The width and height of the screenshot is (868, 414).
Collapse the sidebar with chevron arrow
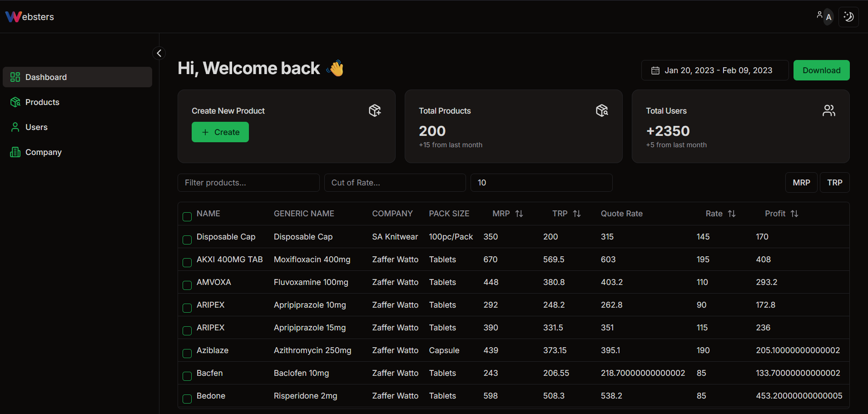[x=159, y=53]
